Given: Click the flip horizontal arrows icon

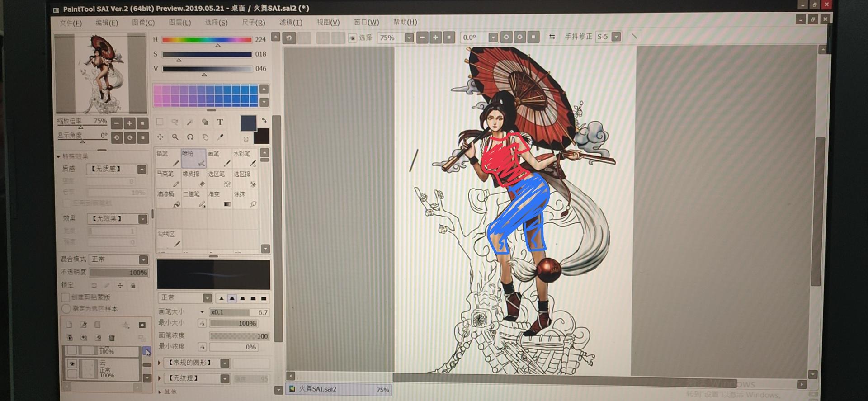Looking at the screenshot, I should 552,37.
